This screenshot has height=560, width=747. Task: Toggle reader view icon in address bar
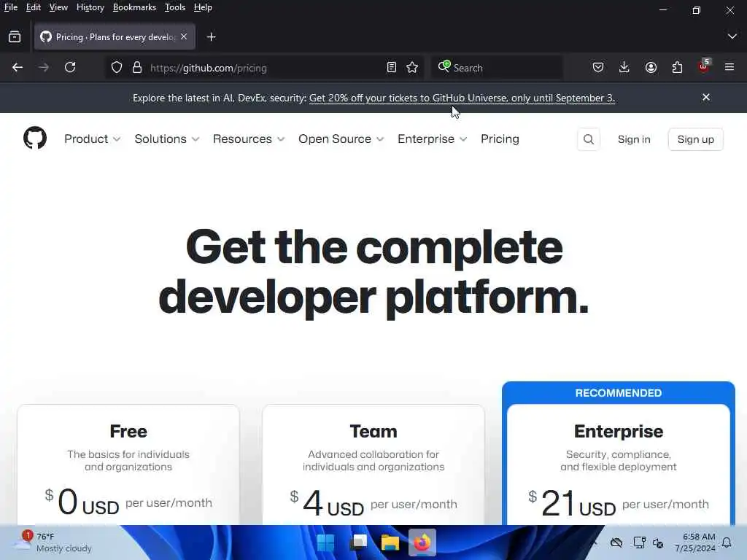tap(391, 68)
